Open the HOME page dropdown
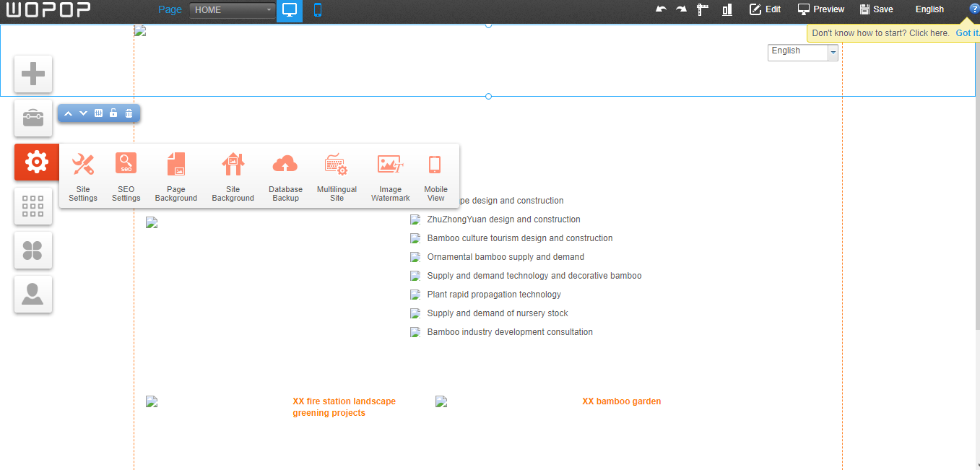This screenshot has width=980, height=470. pyautogui.click(x=233, y=10)
